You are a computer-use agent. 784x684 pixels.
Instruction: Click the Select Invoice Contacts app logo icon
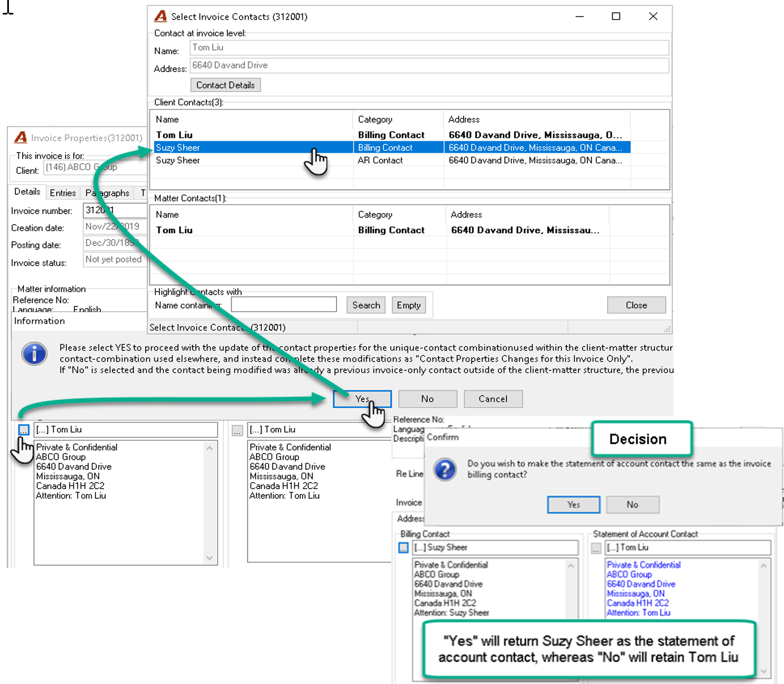[x=161, y=16]
